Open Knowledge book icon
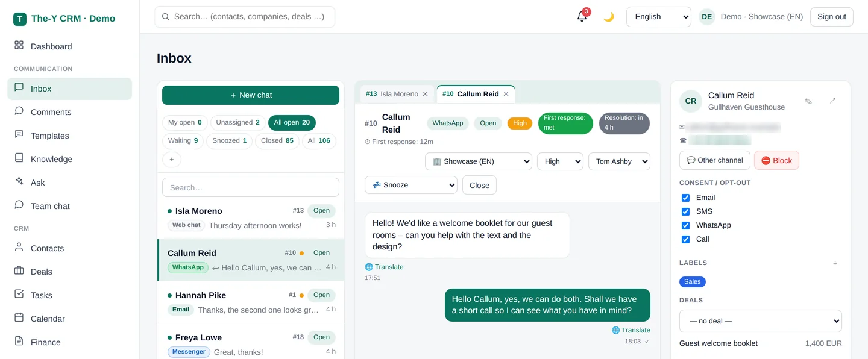The image size is (868, 359). [19, 158]
